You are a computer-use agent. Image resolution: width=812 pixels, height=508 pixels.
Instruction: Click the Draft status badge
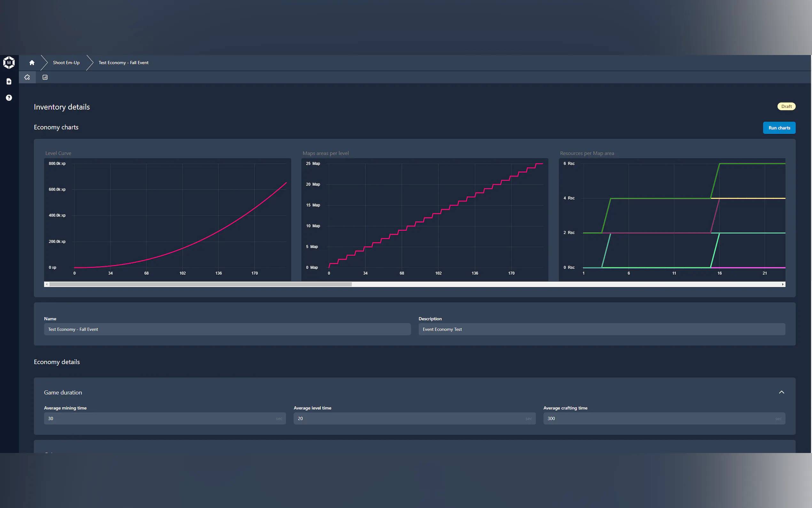click(786, 107)
